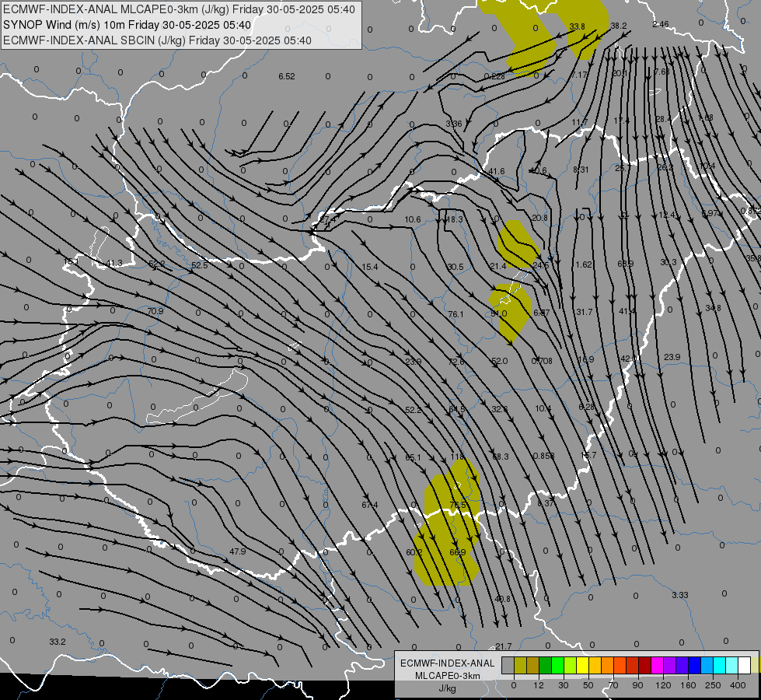
Task: Click the map value 15.4
Action: pos(370,267)
